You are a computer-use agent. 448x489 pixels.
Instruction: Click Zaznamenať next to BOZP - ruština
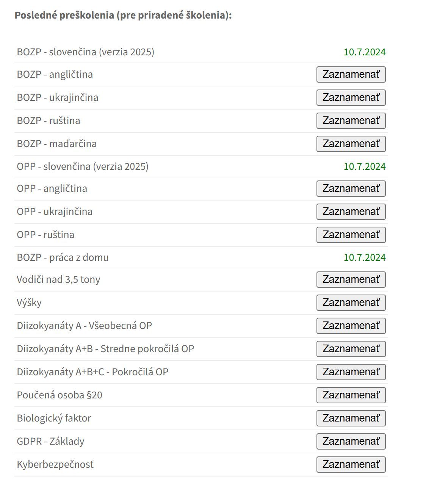(351, 121)
